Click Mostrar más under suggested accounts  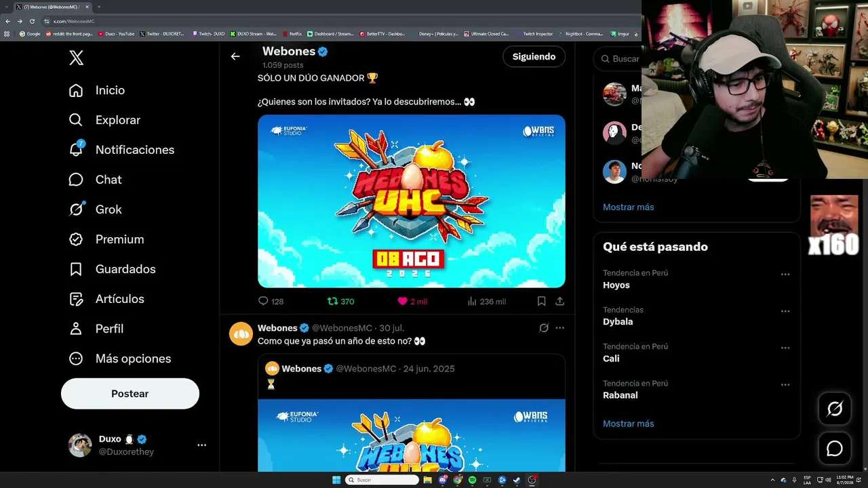pos(629,207)
